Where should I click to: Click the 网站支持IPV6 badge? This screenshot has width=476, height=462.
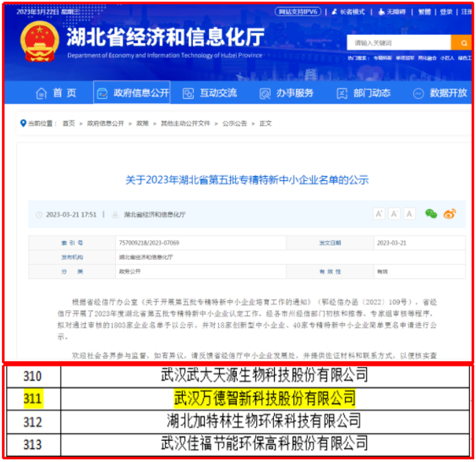[298, 12]
